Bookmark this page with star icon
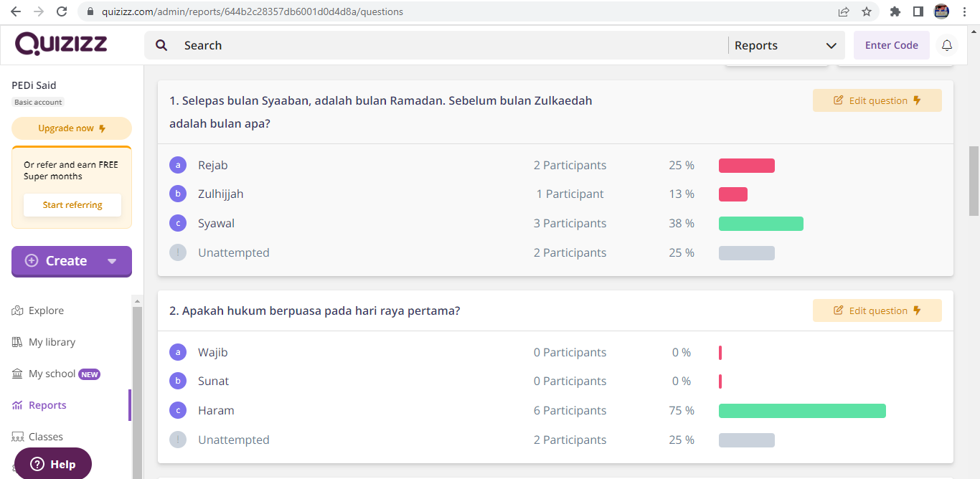 867,11
